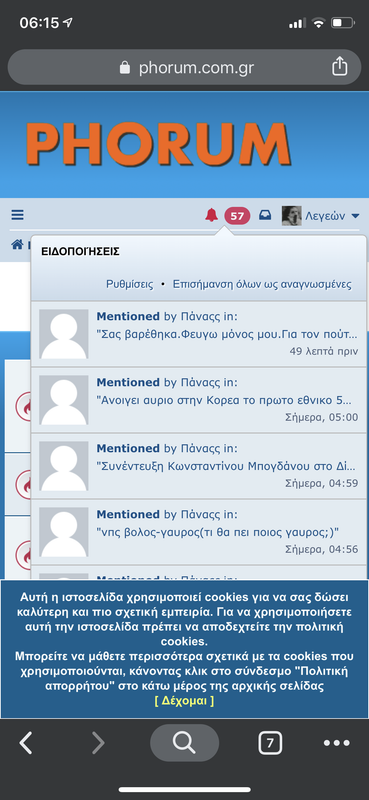The height and width of the screenshot is (800, 369).
Task: Tap the 06:15 clock in status bar
Action: click(40, 23)
